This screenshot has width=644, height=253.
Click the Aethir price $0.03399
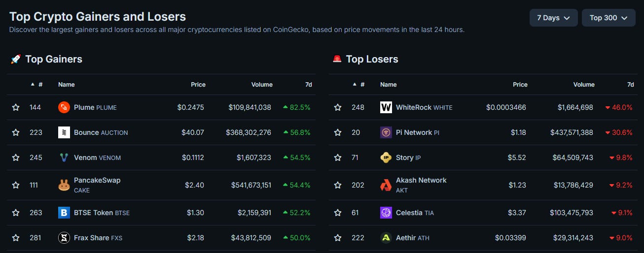510,238
